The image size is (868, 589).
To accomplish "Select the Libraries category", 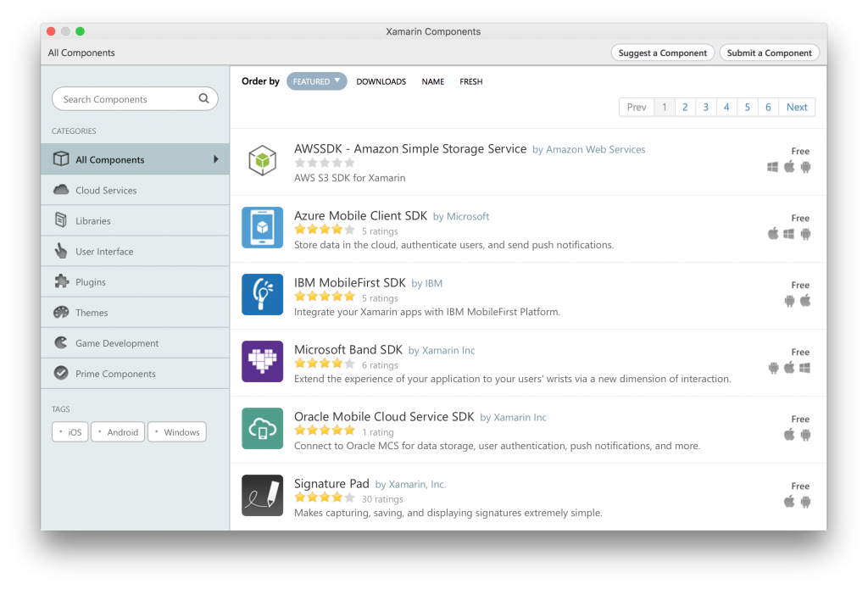I will click(135, 220).
